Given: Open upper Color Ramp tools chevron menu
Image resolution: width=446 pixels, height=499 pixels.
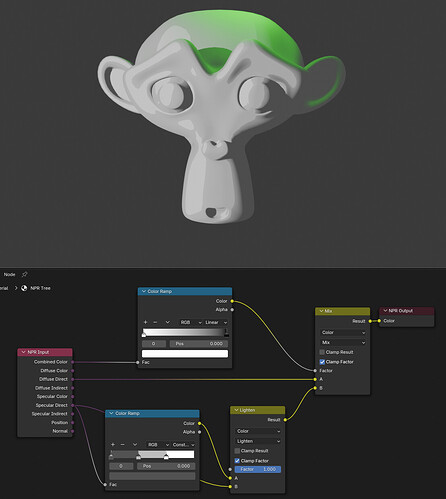Looking at the screenshot, I should coord(167,322).
